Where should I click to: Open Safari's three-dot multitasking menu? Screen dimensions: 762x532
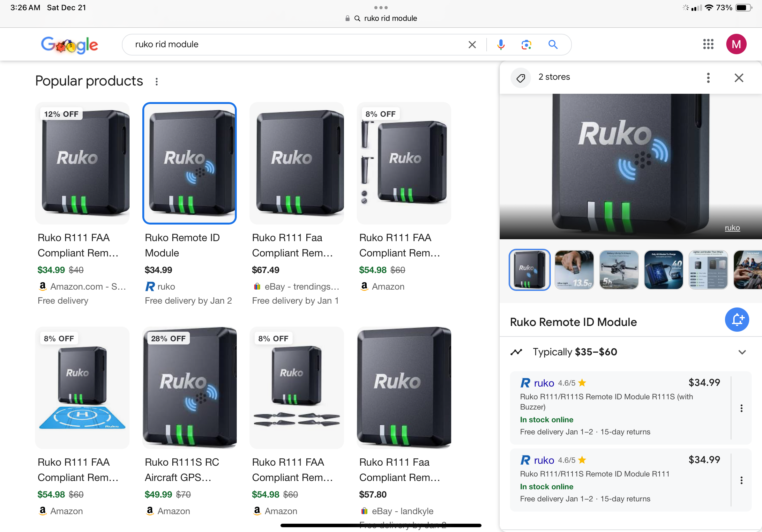pyautogui.click(x=381, y=7)
